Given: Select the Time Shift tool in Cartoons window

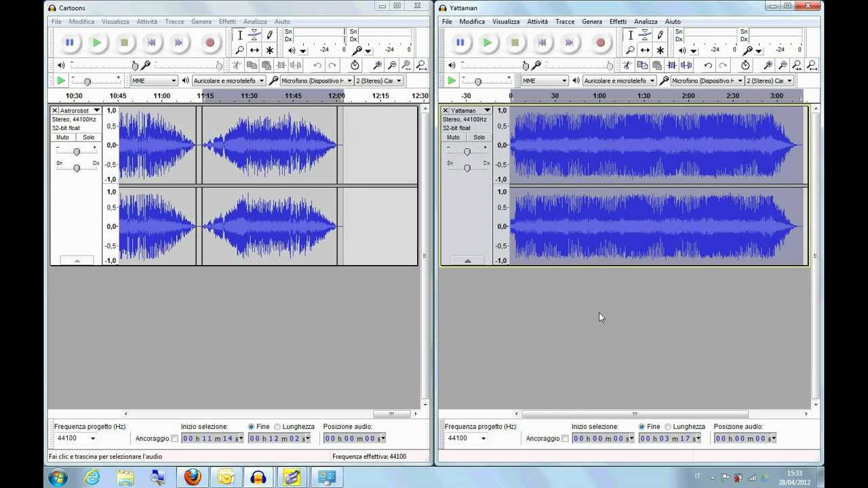Looking at the screenshot, I should coord(254,50).
